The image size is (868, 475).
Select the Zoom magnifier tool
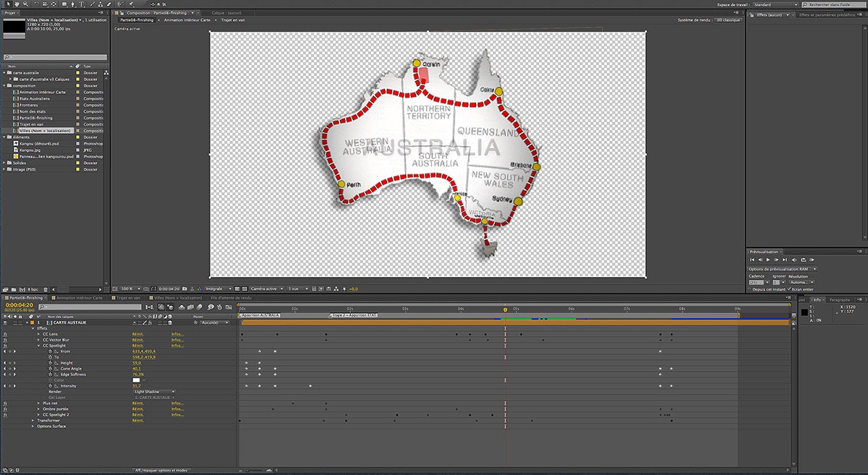[x=26, y=4]
